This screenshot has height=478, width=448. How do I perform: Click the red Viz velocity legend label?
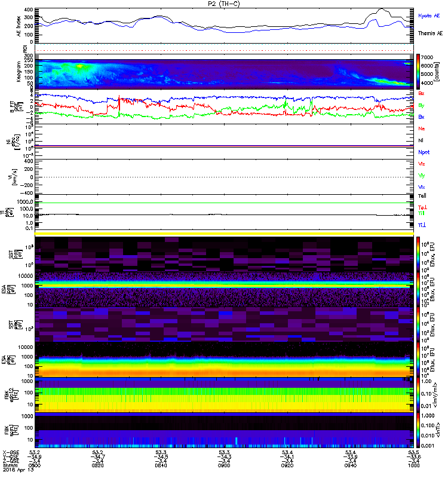pyautogui.click(x=422, y=164)
